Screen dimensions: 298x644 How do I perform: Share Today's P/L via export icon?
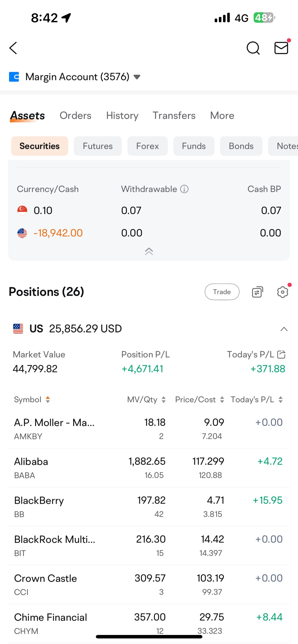pyautogui.click(x=282, y=354)
